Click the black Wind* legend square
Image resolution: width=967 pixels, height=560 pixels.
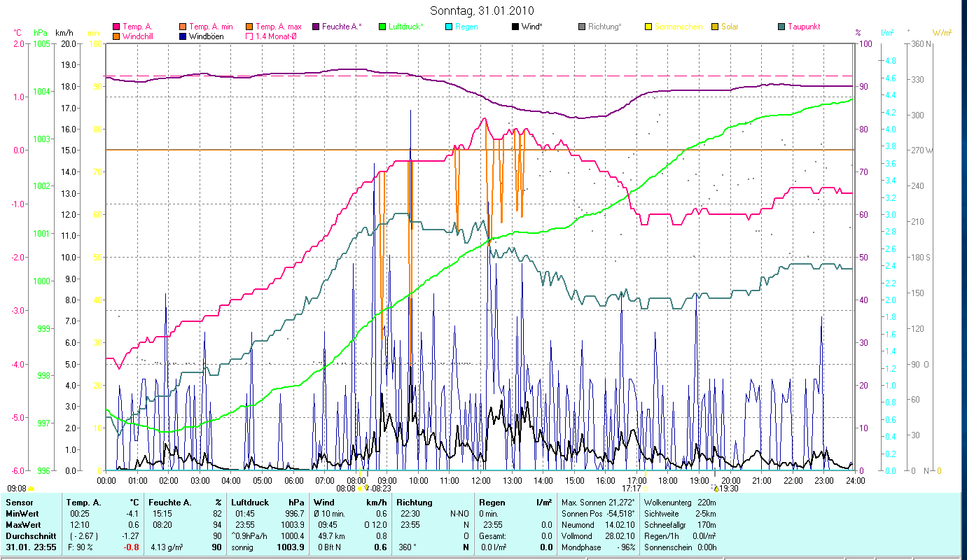click(515, 27)
